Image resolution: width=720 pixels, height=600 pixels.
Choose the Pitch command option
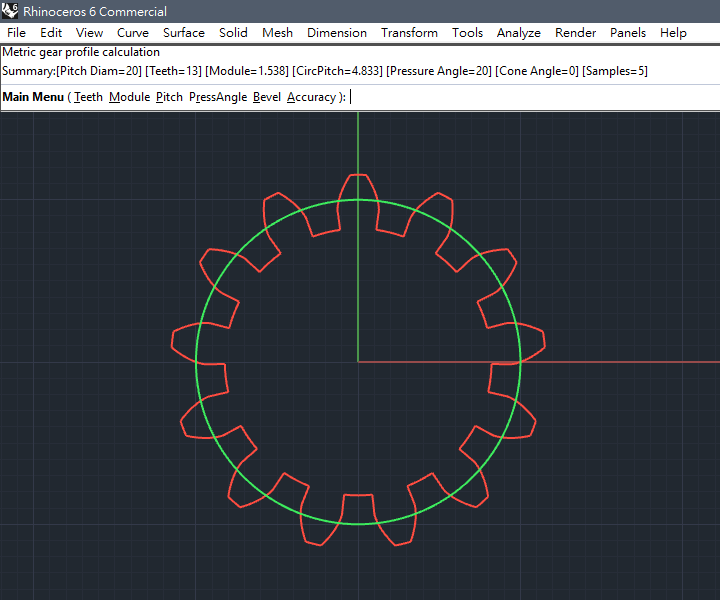coord(169,97)
